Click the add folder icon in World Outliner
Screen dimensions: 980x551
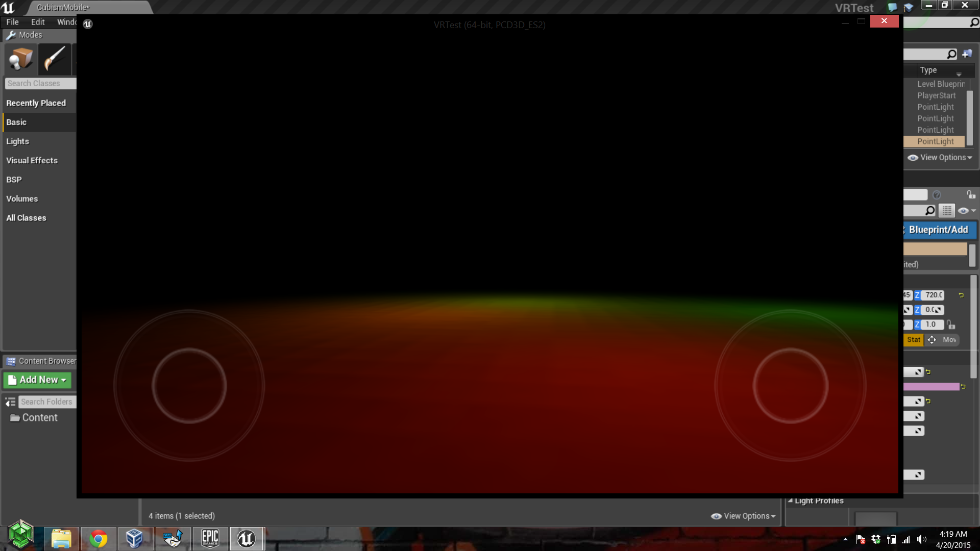click(967, 54)
